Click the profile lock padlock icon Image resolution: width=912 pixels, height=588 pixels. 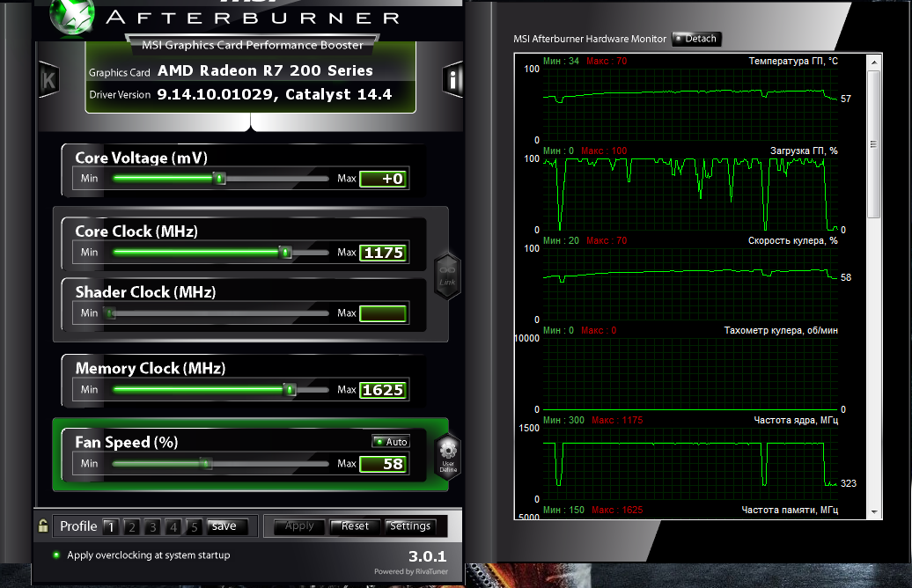[43, 526]
